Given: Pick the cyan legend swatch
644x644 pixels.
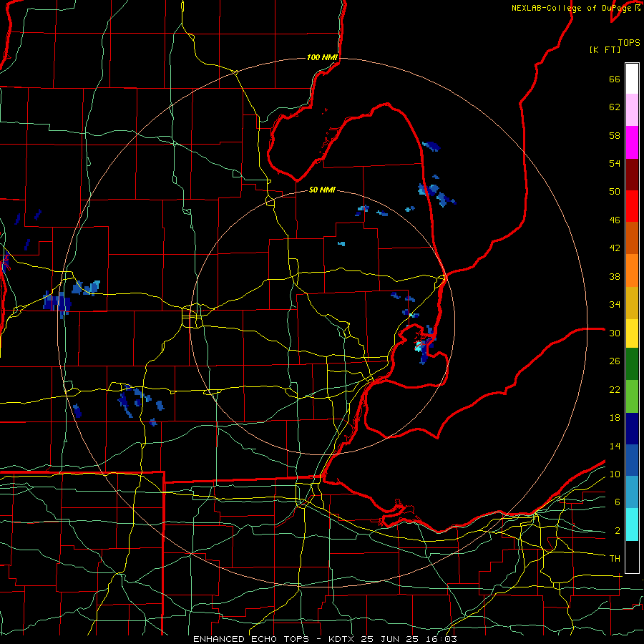Looking at the screenshot, I should click(632, 525).
